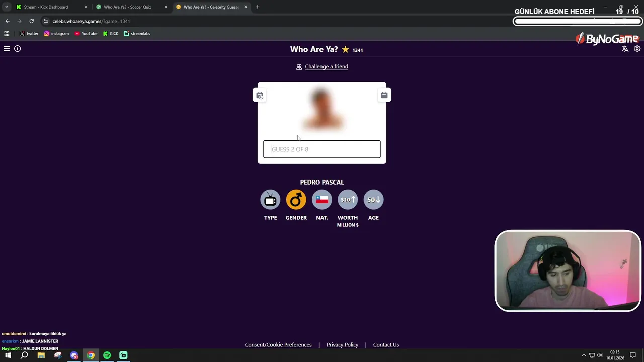This screenshot has height=362, width=644.
Task: Open the Consent/Cookie Preferences link
Action: coord(278,345)
